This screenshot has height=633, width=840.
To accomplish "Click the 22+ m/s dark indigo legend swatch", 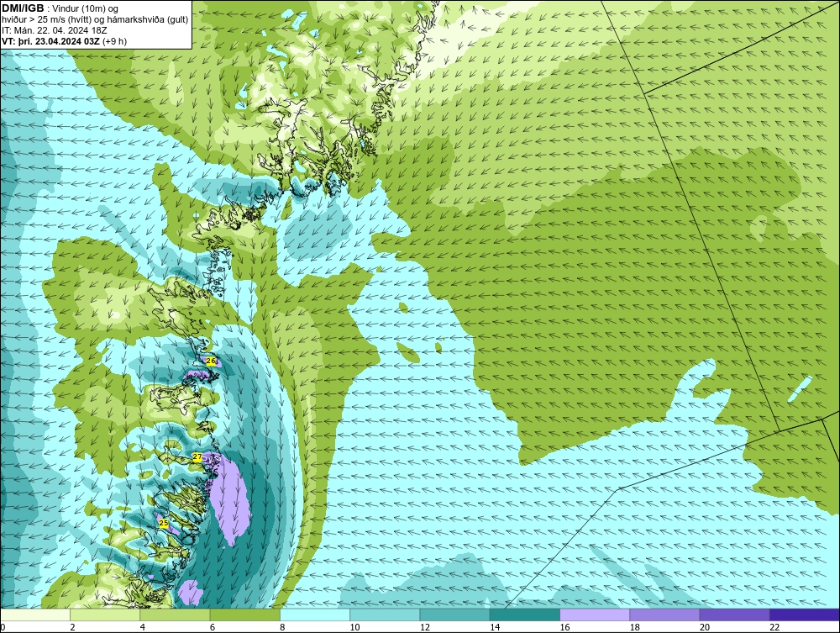I will tap(805, 615).
